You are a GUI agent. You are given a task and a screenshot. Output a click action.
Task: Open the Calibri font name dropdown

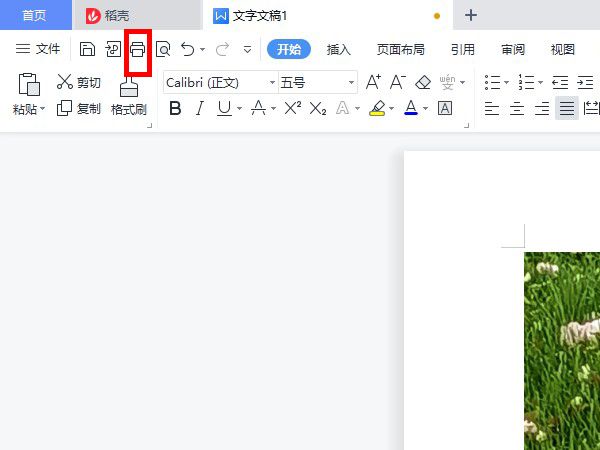point(272,82)
